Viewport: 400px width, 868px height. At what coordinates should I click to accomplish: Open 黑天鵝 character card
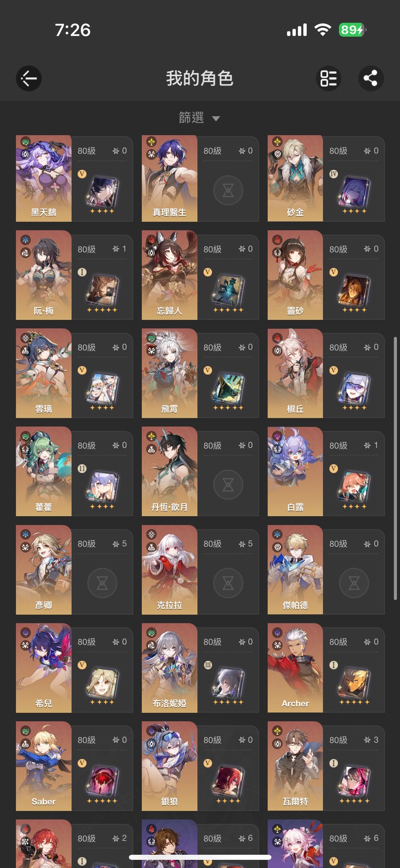74,178
